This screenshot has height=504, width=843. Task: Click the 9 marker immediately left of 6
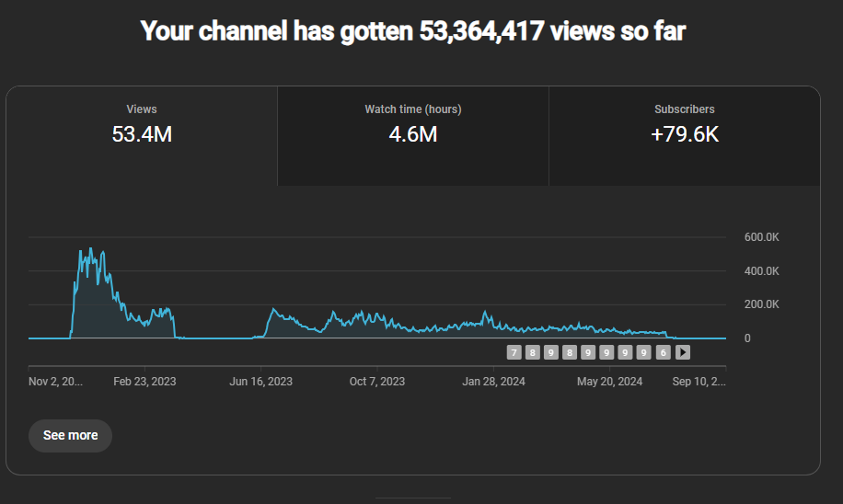click(643, 352)
